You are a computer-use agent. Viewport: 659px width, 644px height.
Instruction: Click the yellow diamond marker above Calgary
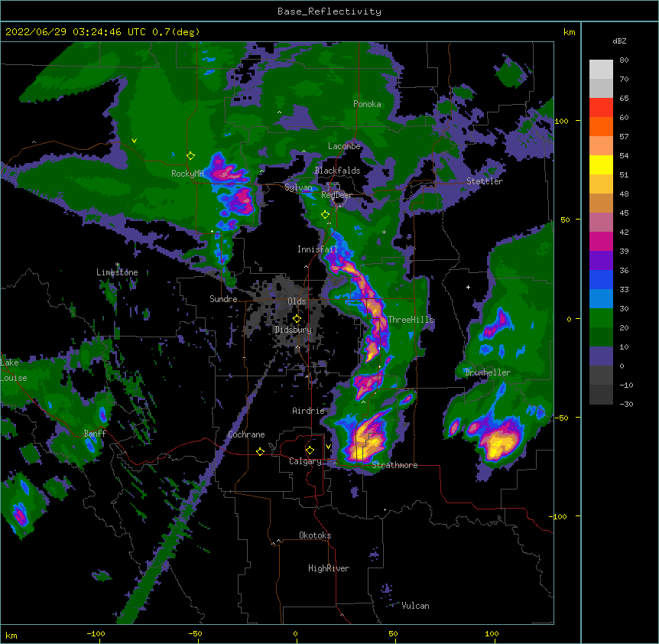[x=310, y=450]
